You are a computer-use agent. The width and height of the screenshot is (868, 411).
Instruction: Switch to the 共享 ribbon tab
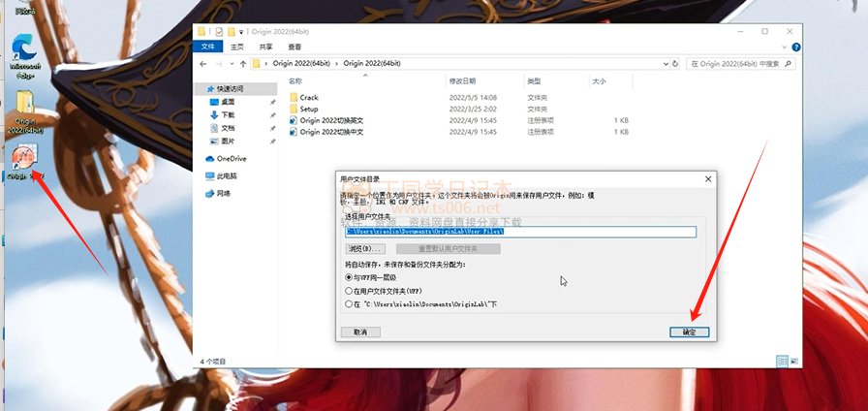coord(265,47)
